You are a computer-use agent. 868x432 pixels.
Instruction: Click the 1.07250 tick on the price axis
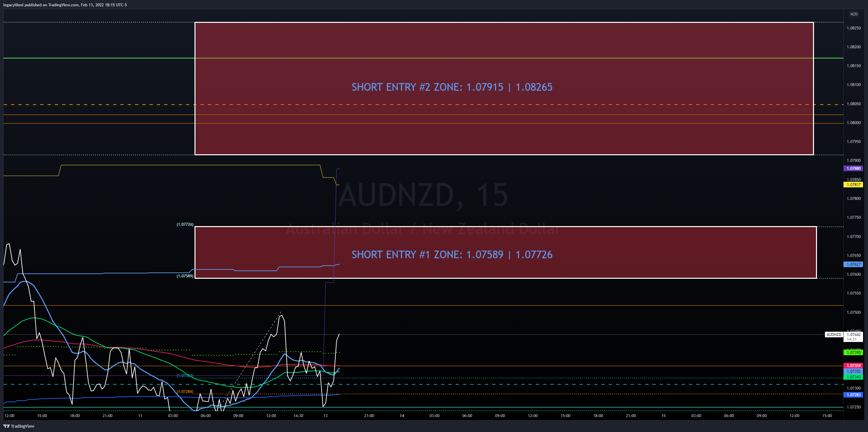[x=853, y=407]
